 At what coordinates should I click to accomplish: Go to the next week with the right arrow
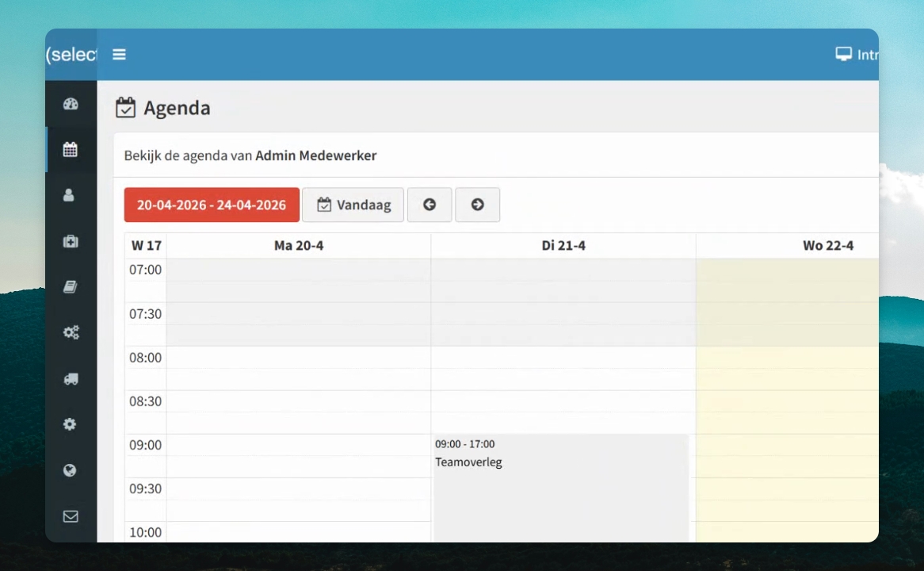477,205
